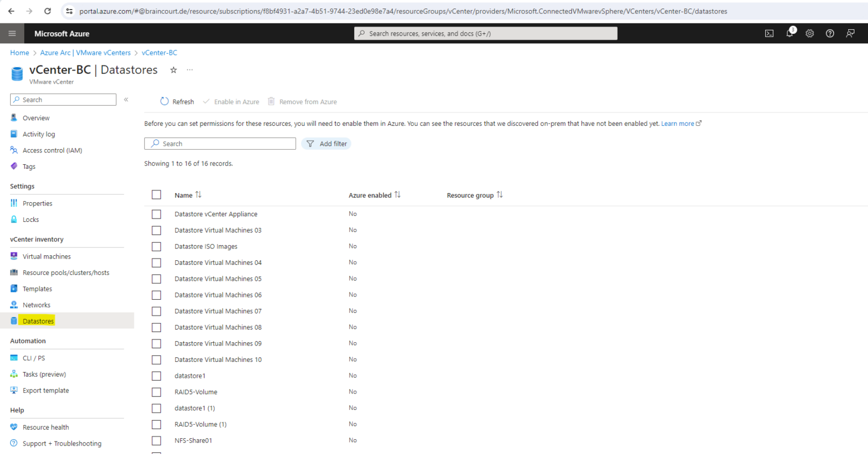The image size is (868, 463).
Task: Open the feedback icon in the top bar
Action: pos(850,33)
